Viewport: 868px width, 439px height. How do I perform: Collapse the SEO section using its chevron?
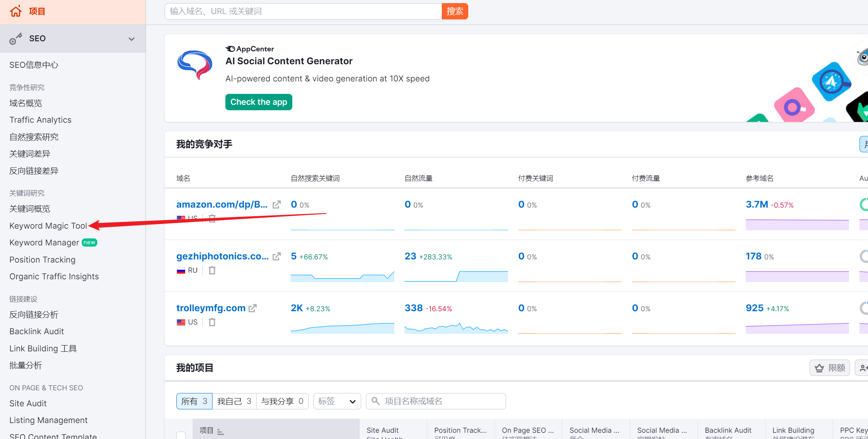pos(131,39)
